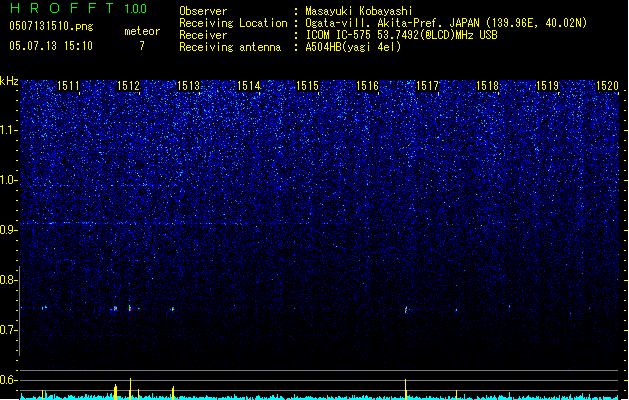The width and height of the screenshot is (629, 400).
Task: Click the 1514 time axis marker
Action: tap(249, 86)
